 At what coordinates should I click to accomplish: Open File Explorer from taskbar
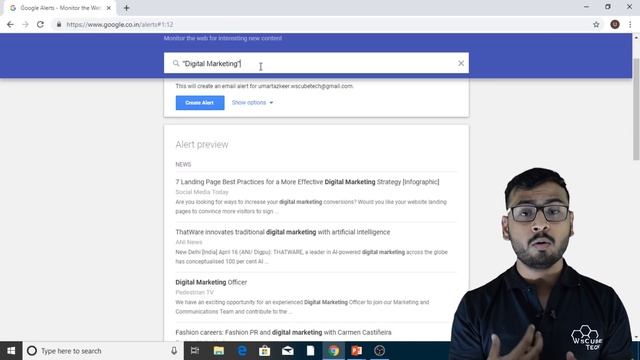coord(219,351)
